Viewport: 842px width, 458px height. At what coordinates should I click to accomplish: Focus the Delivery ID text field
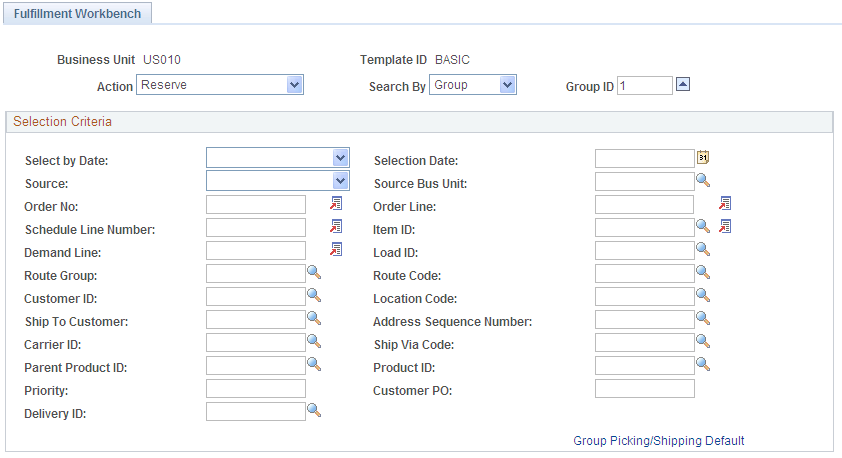pos(256,412)
